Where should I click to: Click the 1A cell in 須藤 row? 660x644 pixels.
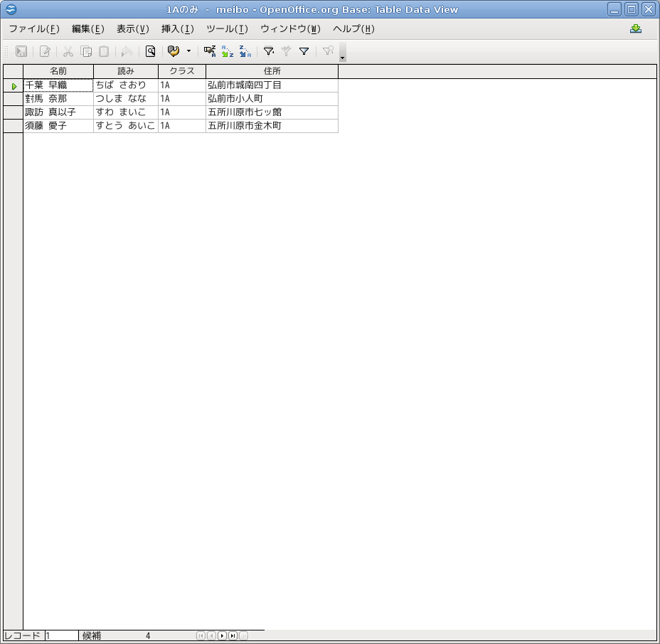182,125
